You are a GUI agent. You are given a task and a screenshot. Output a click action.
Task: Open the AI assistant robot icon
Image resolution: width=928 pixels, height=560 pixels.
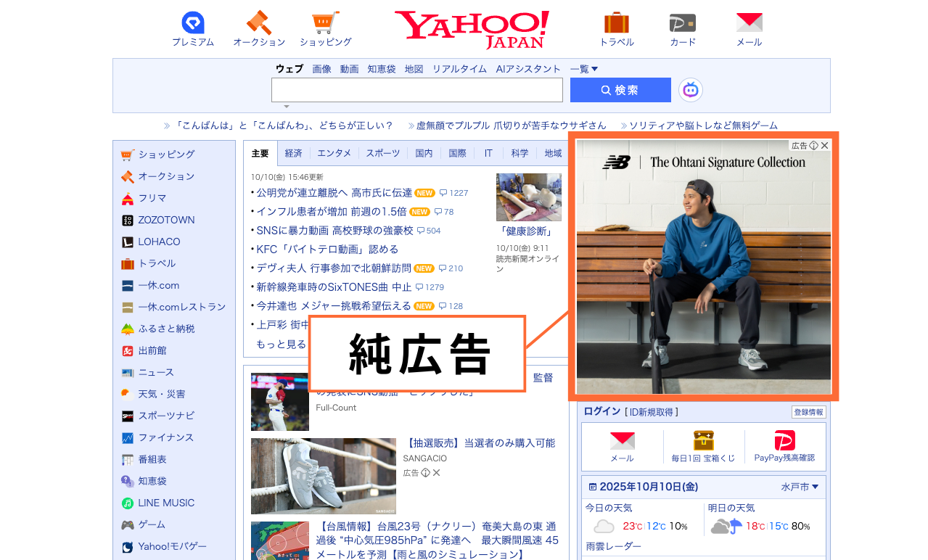pyautogui.click(x=691, y=90)
